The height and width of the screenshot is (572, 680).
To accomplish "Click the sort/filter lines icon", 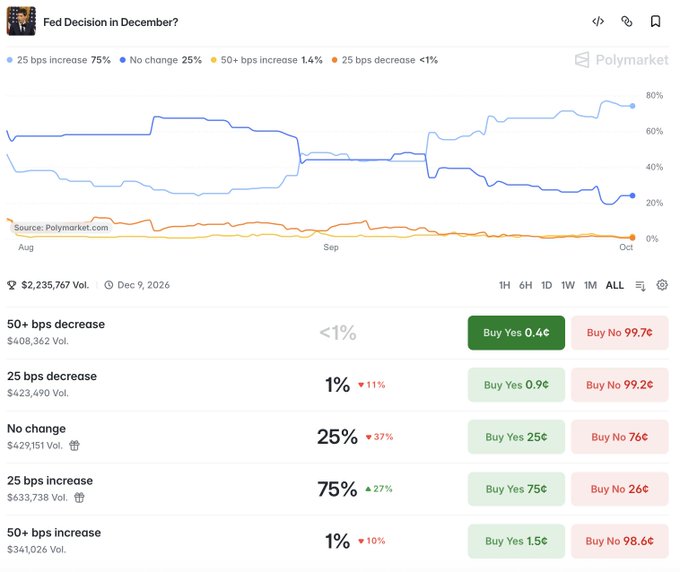I will coord(640,285).
